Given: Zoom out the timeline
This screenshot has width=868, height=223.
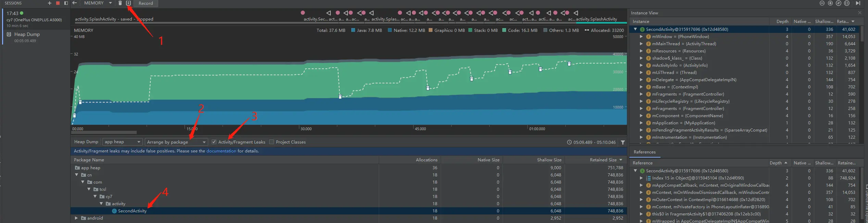Looking at the screenshot, I should click(x=822, y=3).
